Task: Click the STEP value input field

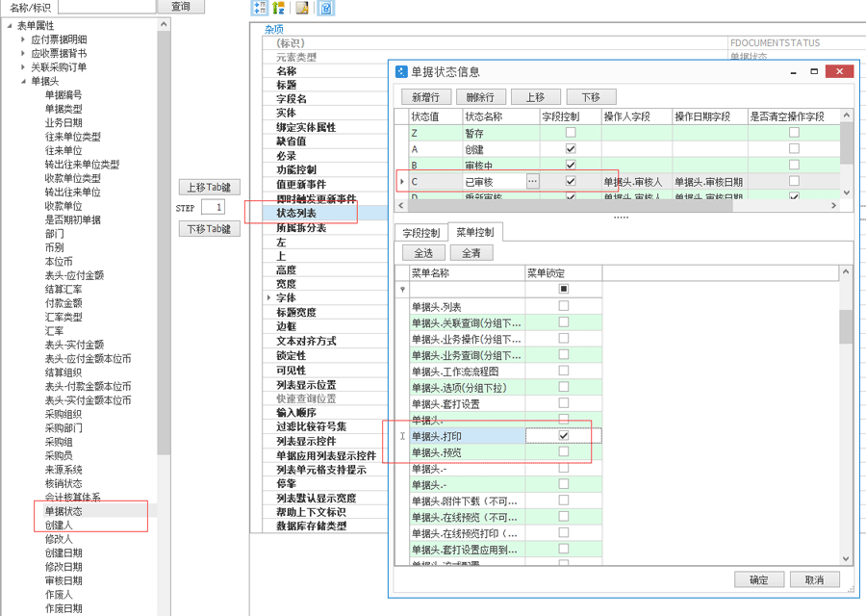Action: 214,208
